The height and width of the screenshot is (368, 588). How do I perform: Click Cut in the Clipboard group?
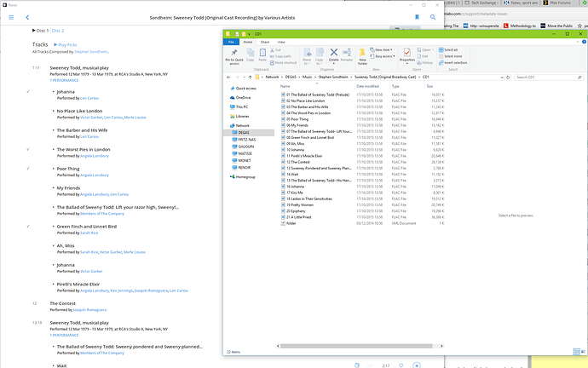275,50
